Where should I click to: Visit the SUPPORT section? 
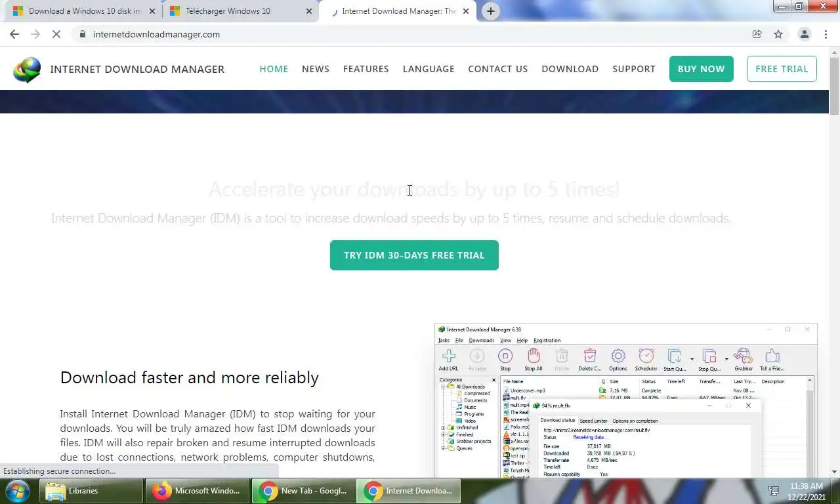(634, 69)
